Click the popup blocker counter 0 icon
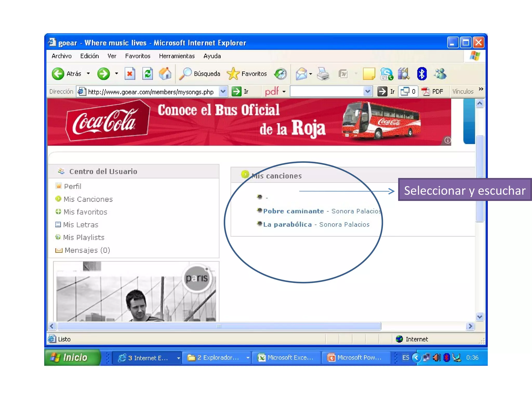This screenshot has width=532, height=399. pyautogui.click(x=408, y=91)
